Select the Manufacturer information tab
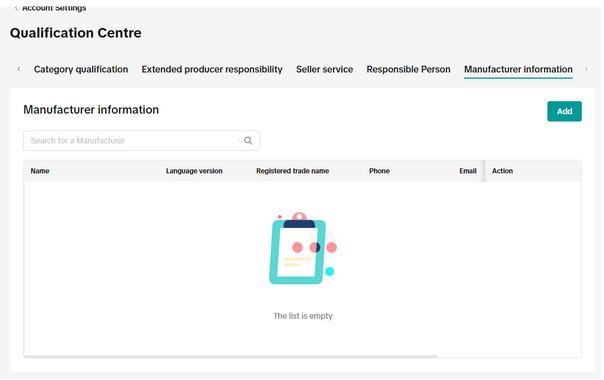This screenshot has height=380, width=604. [x=518, y=69]
